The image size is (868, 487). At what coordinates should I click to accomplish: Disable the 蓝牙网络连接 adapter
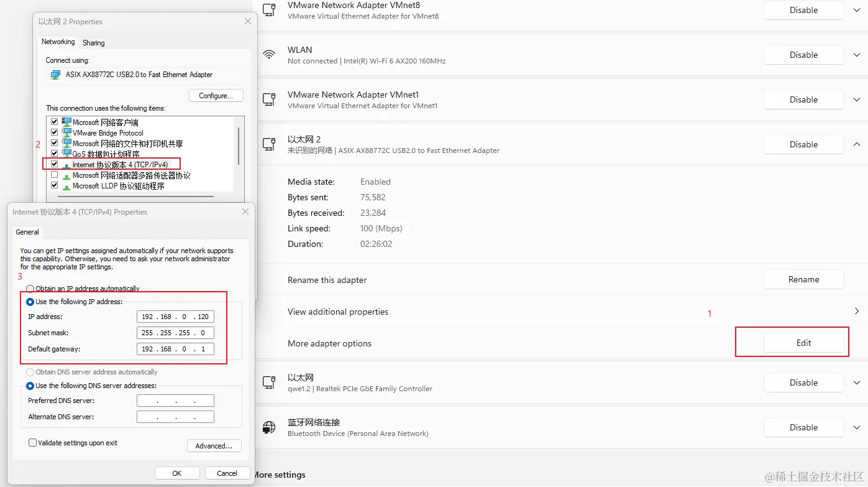tap(804, 427)
